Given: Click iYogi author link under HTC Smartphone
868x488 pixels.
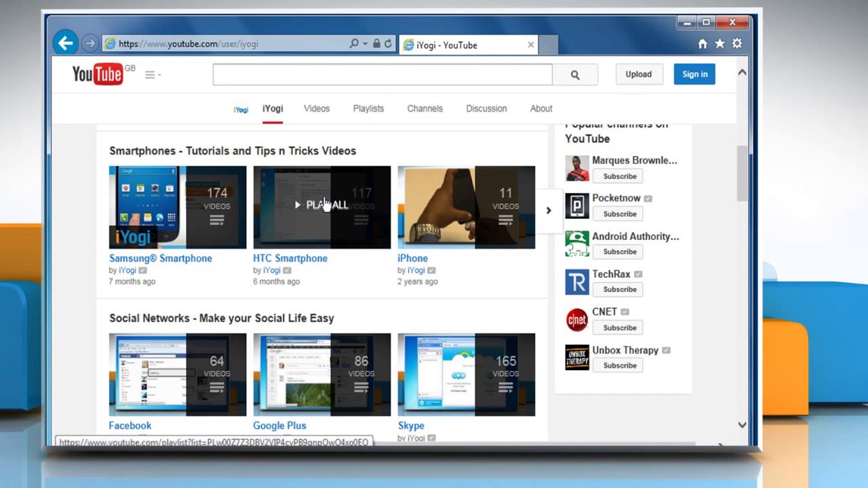Looking at the screenshot, I should point(272,270).
